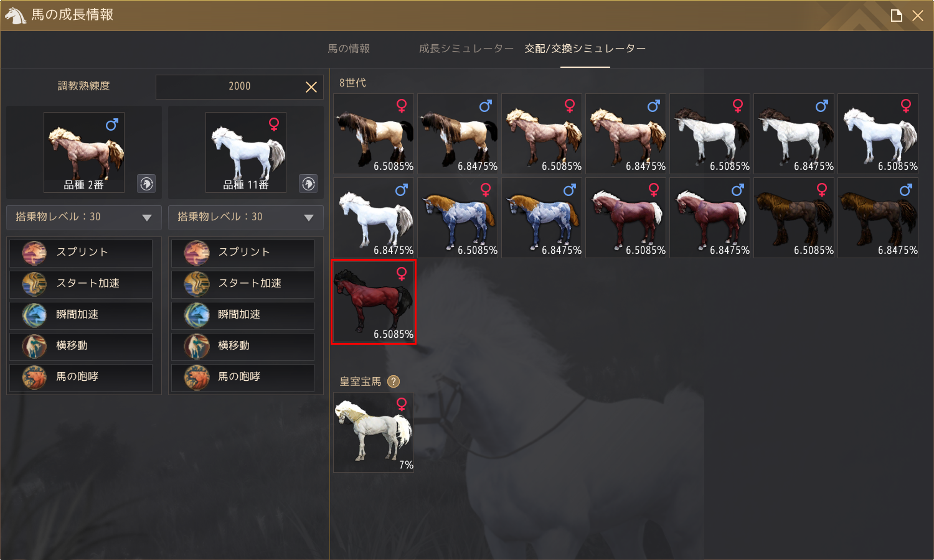Select the 皇室宝馬 white horse with 7%

point(374,432)
